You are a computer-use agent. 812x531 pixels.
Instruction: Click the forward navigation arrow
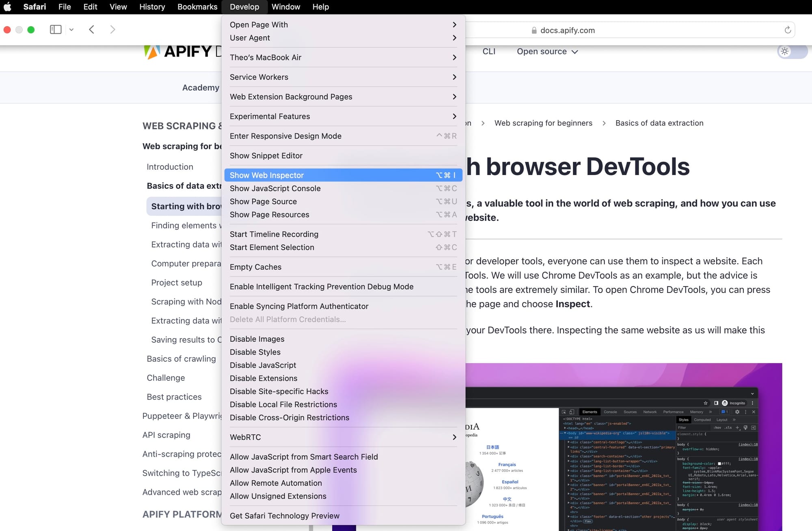[x=112, y=29]
